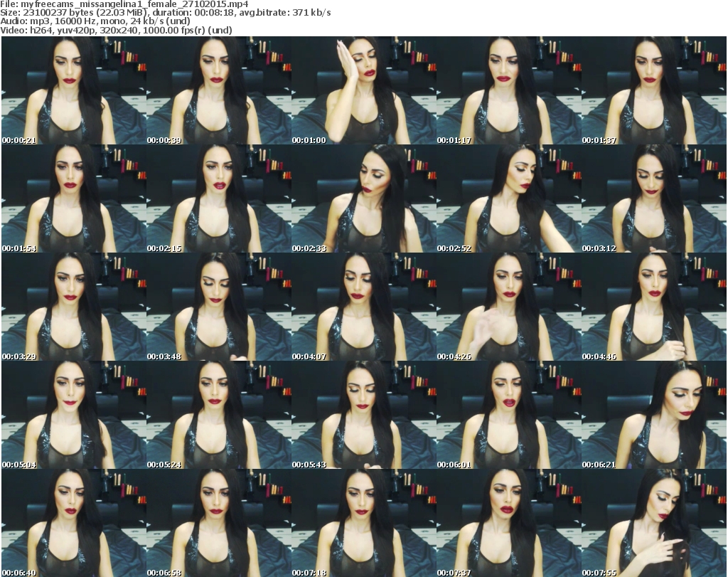This screenshot has width=728, height=577.
Task: Choose the thumbnail stamped 00:07:55
Action: [x=654, y=523]
